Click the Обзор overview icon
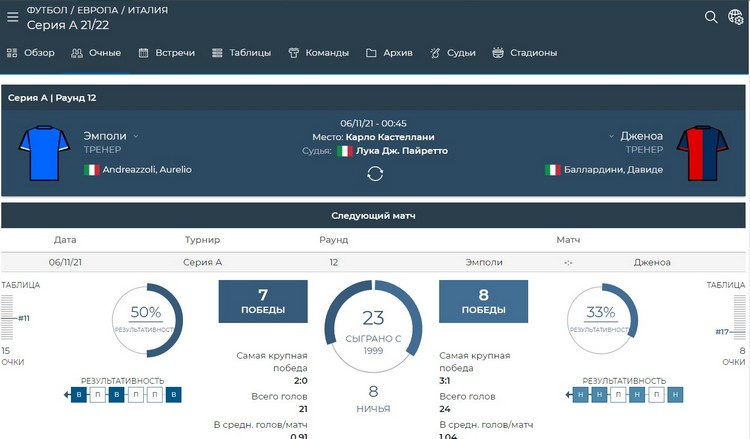750x439 pixels. click(x=12, y=53)
